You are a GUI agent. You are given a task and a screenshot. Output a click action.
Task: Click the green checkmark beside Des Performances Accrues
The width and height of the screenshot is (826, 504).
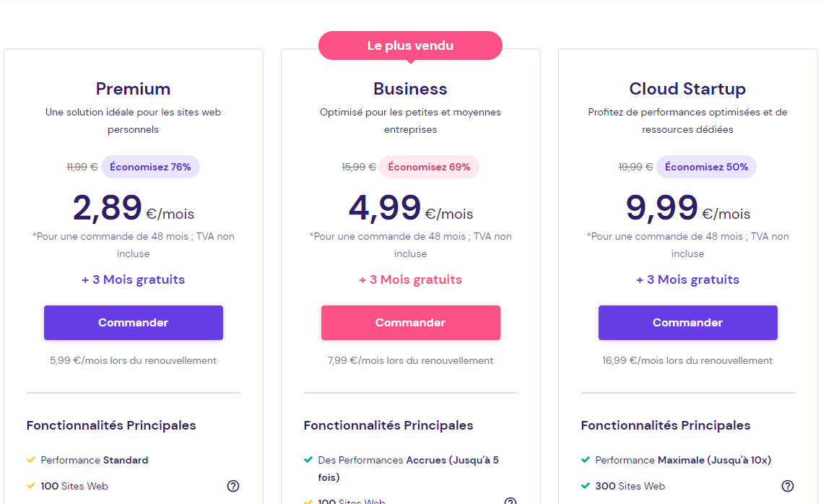[308, 460]
